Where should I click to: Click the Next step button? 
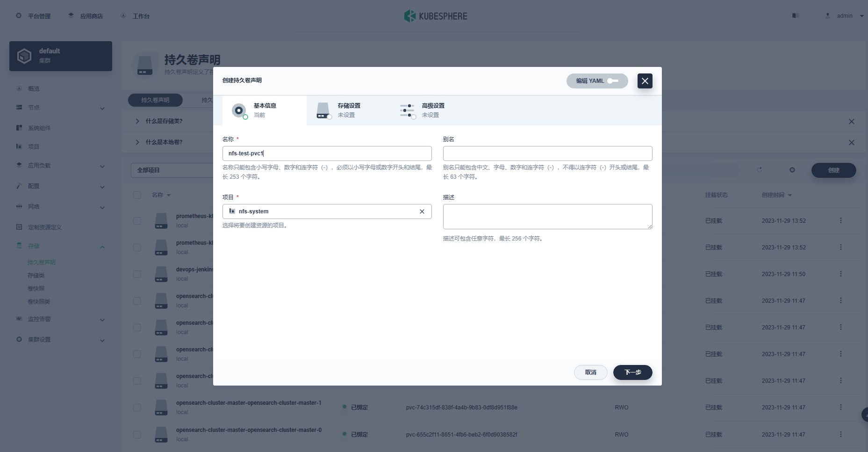point(632,372)
